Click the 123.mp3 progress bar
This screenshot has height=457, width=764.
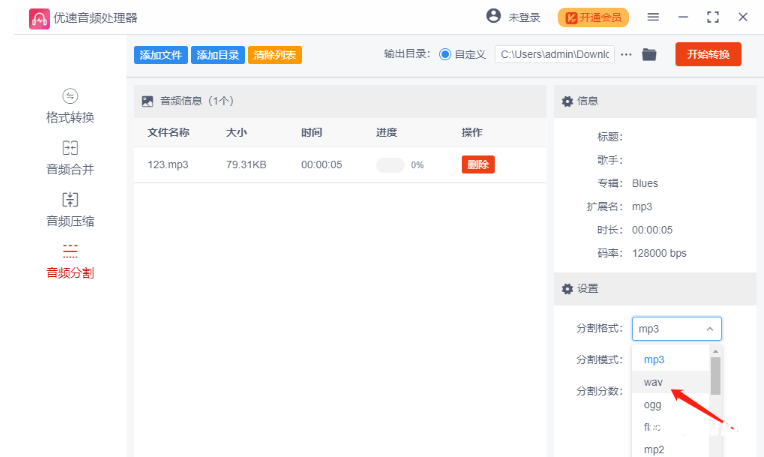pyautogui.click(x=390, y=165)
